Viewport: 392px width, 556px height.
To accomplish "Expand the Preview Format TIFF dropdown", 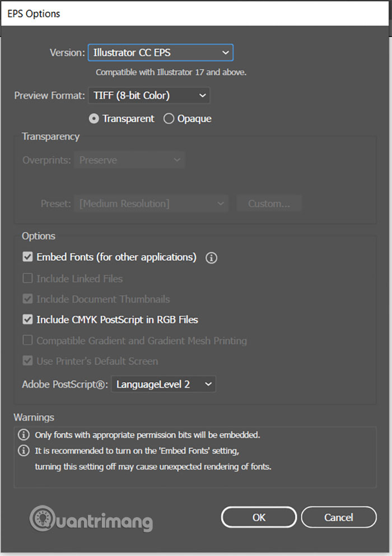I will click(x=149, y=95).
